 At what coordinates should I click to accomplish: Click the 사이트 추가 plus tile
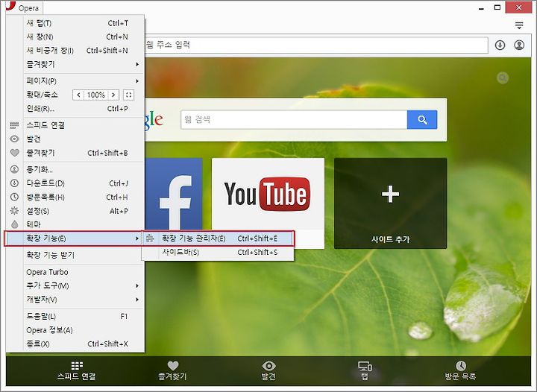(x=390, y=203)
